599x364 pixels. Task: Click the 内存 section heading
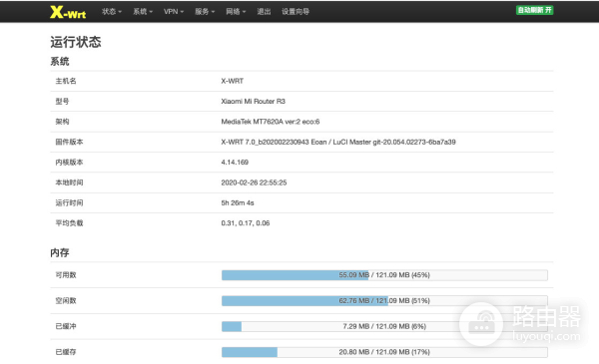60,252
